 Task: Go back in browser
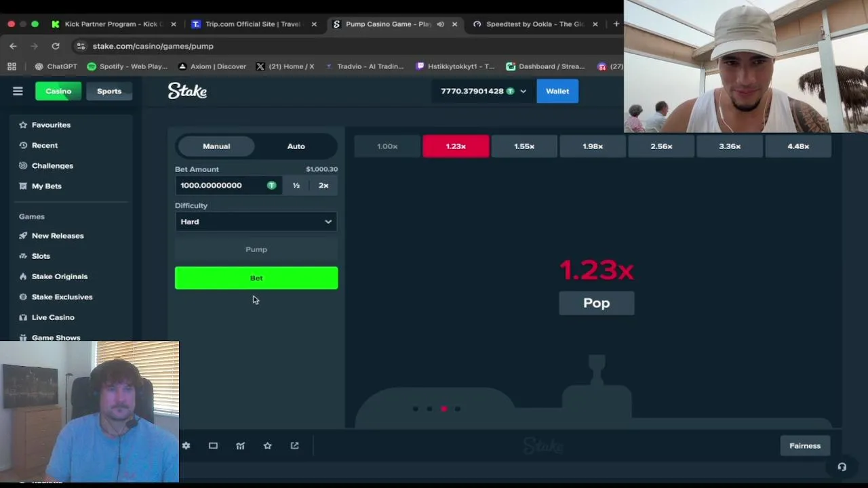pyautogui.click(x=13, y=46)
